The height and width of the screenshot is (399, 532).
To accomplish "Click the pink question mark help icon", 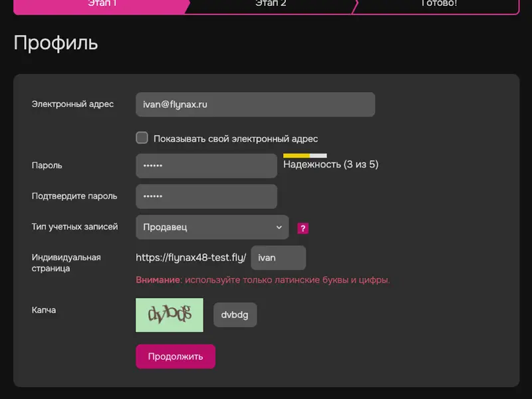I will [303, 228].
